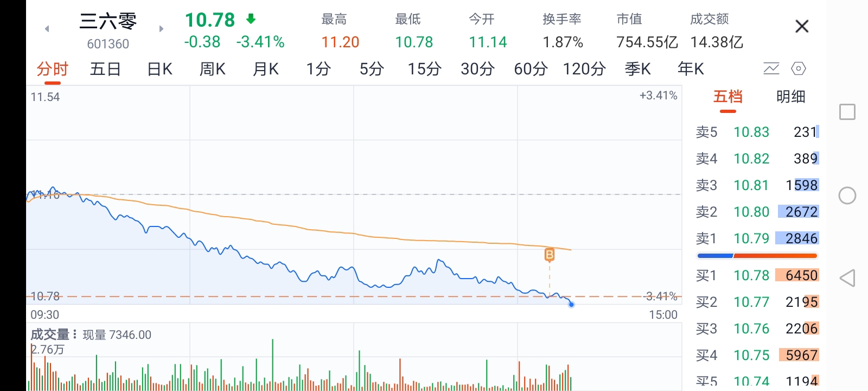Select the 周K weekly chart tab

tap(212, 70)
